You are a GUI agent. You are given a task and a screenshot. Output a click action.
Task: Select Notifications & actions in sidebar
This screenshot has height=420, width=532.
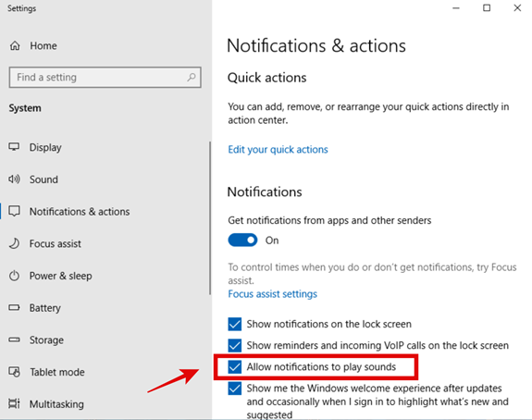point(80,211)
